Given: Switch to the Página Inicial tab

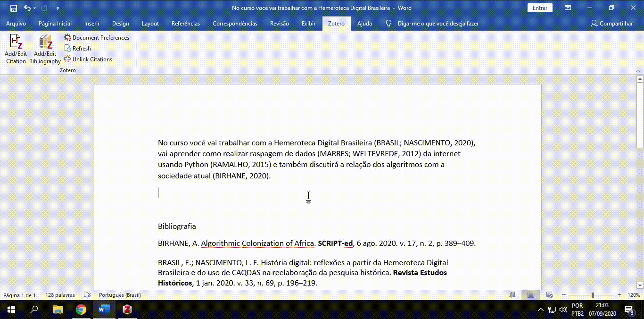Looking at the screenshot, I should coord(55,24).
